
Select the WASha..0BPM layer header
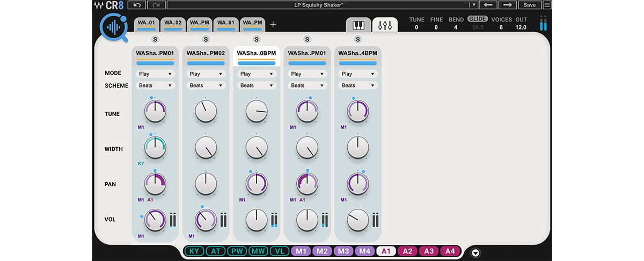click(257, 56)
